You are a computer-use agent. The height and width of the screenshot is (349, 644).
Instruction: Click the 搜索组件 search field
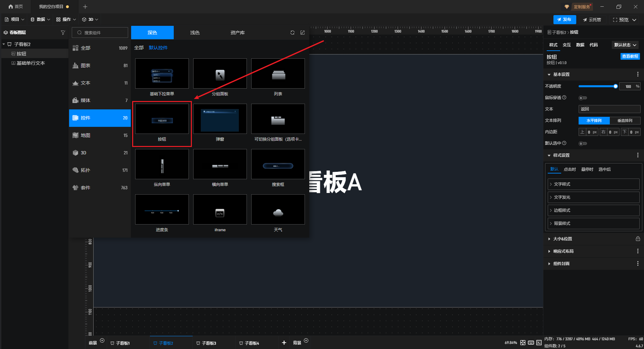(100, 33)
